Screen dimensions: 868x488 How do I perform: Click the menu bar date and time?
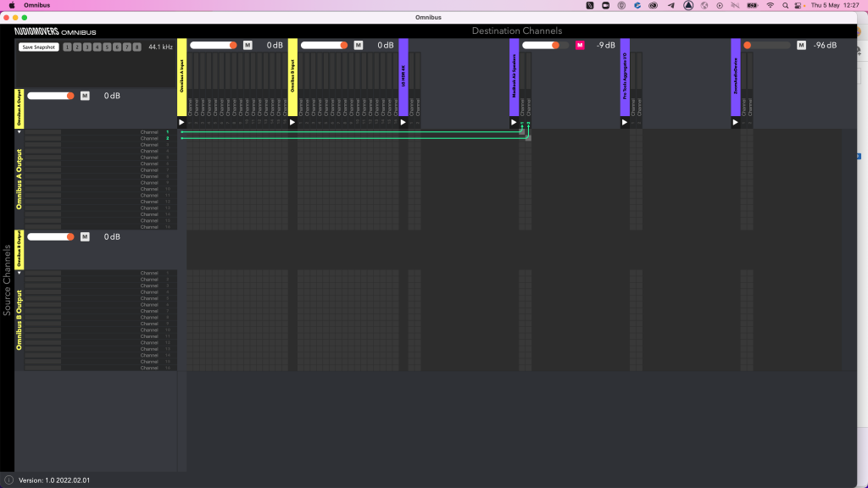click(x=835, y=6)
